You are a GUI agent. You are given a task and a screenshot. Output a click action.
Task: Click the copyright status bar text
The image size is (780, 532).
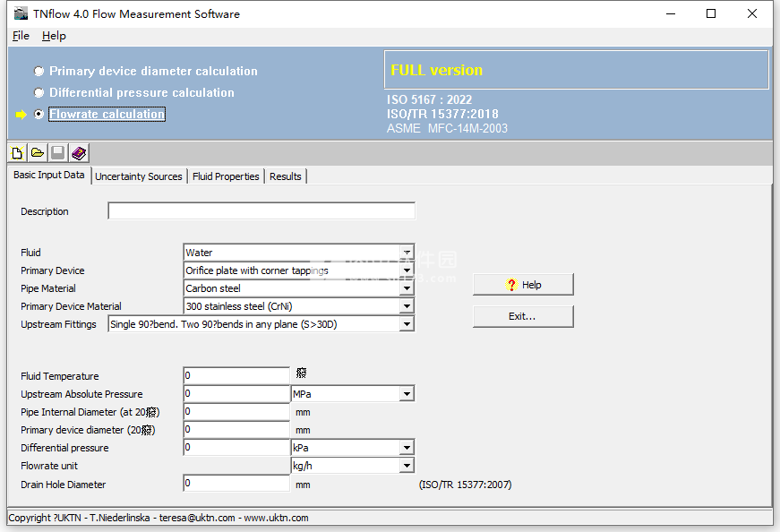click(x=159, y=518)
